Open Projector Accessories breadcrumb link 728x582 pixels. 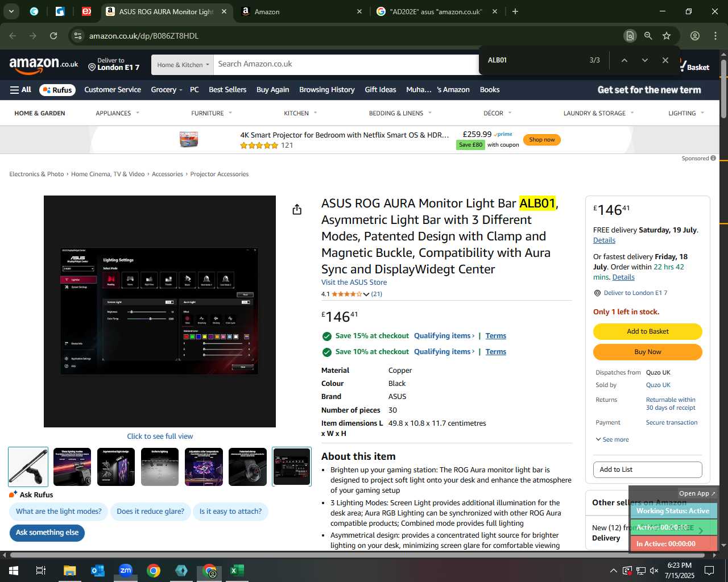pyautogui.click(x=219, y=174)
